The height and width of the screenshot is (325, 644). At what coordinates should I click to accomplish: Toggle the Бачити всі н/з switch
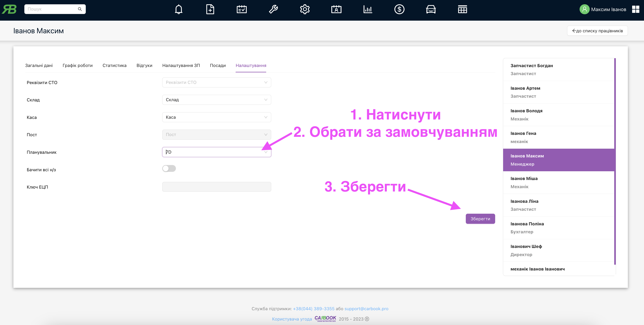click(x=169, y=168)
